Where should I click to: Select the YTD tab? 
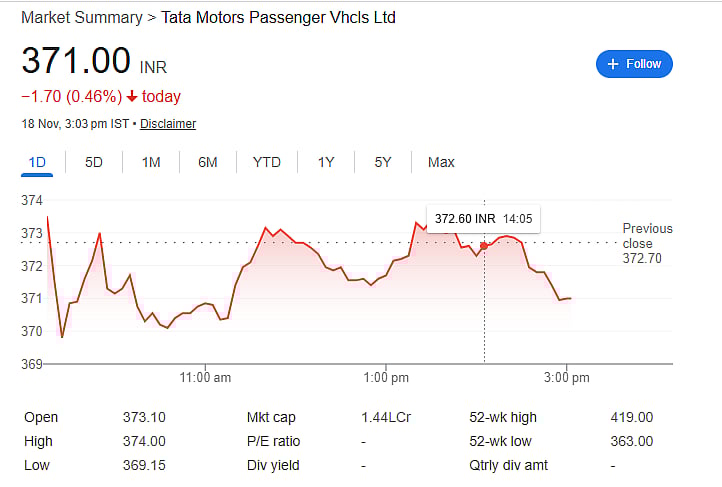coord(267,162)
